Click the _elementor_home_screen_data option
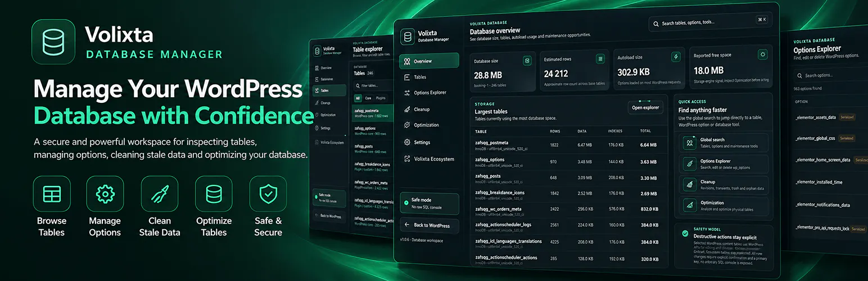Viewport: 868px width, 281px height. pos(822,160)
